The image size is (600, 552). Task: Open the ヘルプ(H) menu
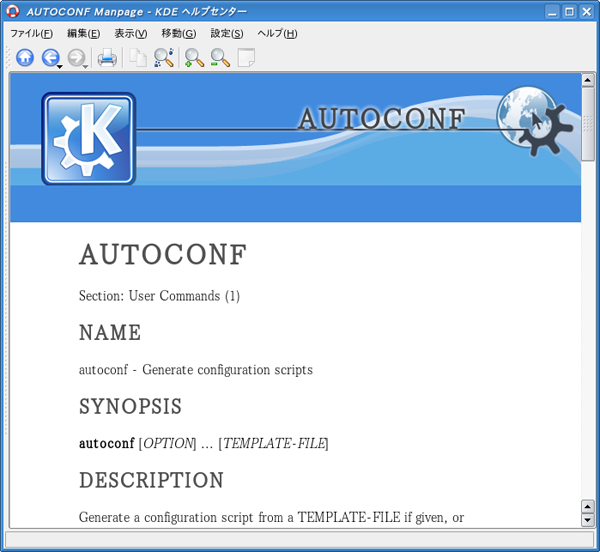click(x=277, y=34)
